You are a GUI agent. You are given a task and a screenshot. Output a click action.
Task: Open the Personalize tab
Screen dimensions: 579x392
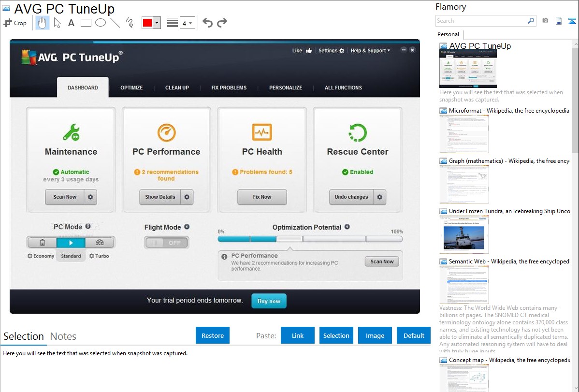coord(286,87)
